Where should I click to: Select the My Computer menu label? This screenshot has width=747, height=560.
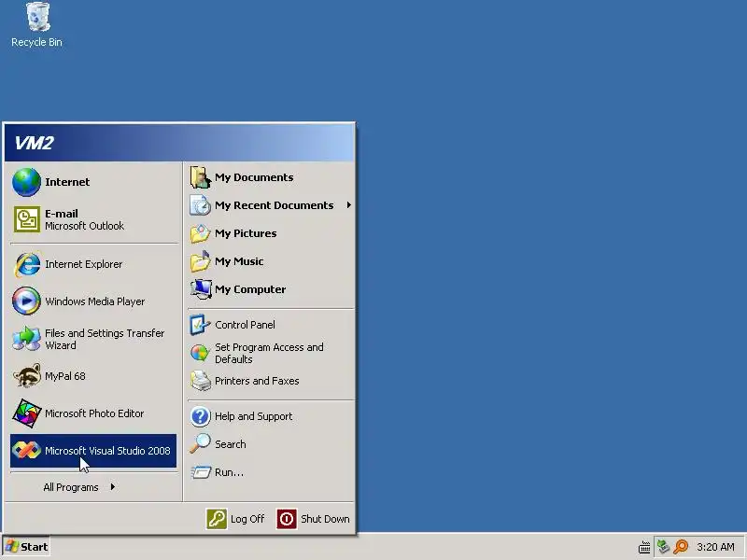tap(250, 289)
